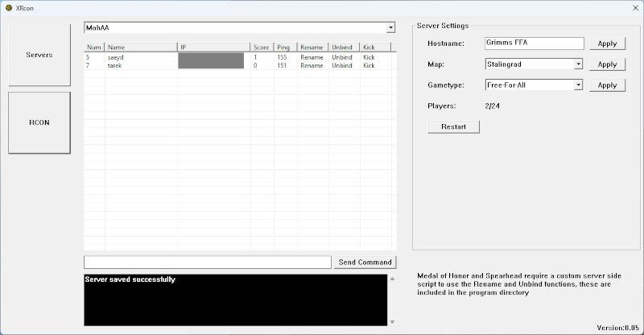Click ping value 151
The height and width of the screenshot is (335, 644).
(282, 65)
